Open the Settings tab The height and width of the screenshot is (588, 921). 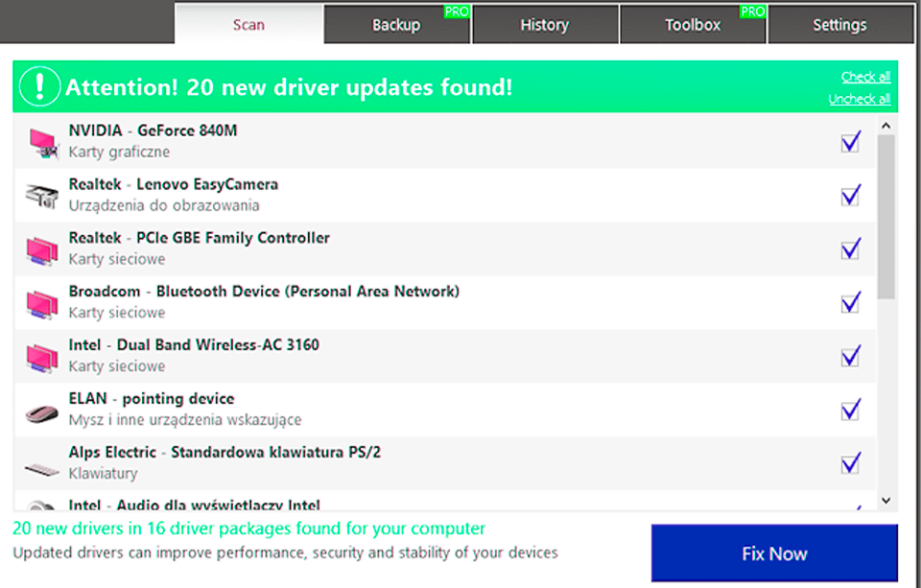(840, 24)
